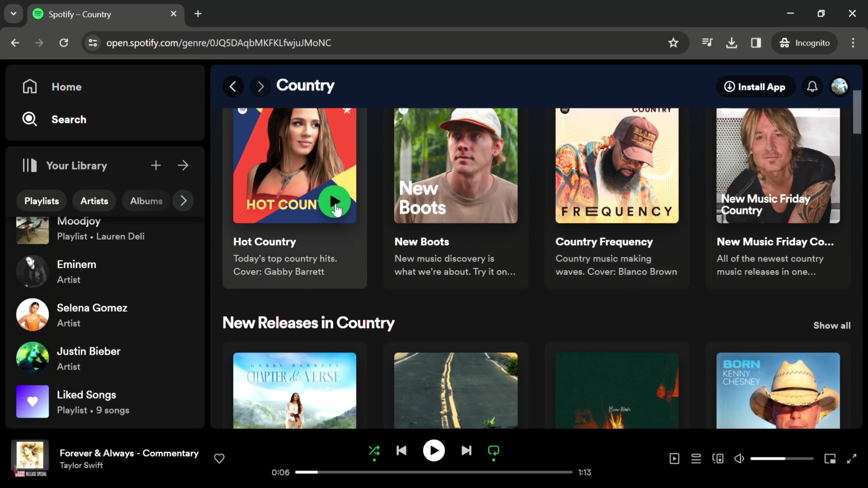The height and width of the screenshot is (488, 868).
Task: Expand Your Library with arrow icon
Action: point(183,165)
